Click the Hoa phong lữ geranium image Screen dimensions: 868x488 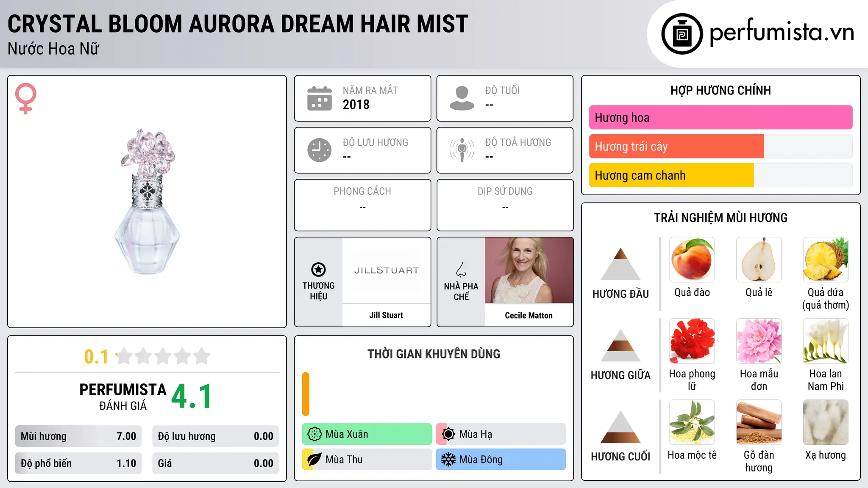(692, 341)
